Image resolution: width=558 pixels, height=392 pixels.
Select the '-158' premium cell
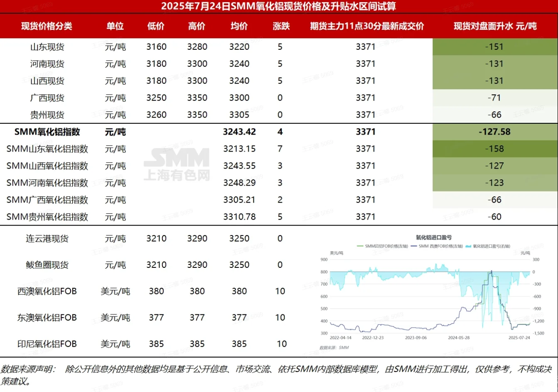[x=494, y=149]
